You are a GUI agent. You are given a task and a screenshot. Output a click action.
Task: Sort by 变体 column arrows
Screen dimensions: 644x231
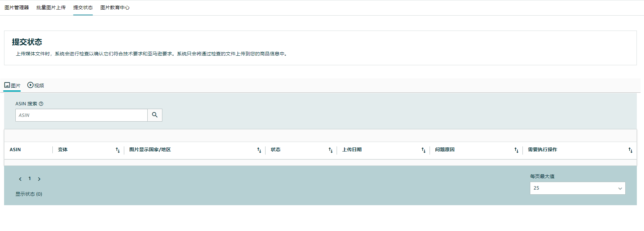pos(118,150)
